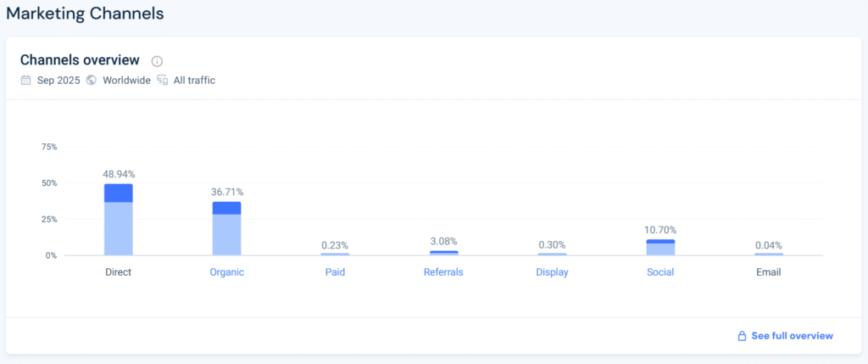Click the Email axis label
The height and width of the screenshot is (364, 868).
(769, 272)
